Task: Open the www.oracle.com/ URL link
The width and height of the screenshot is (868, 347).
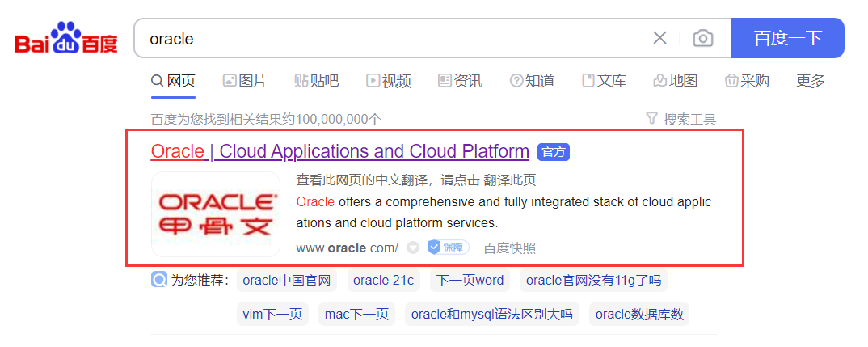Action: 347,248
